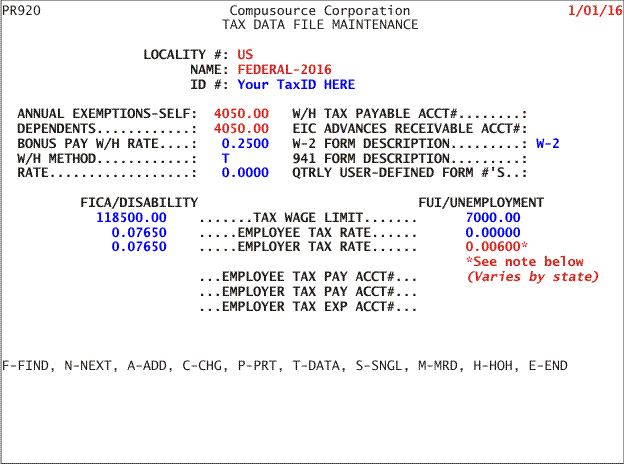Select H-HOH head of household option

click(493, 366)
